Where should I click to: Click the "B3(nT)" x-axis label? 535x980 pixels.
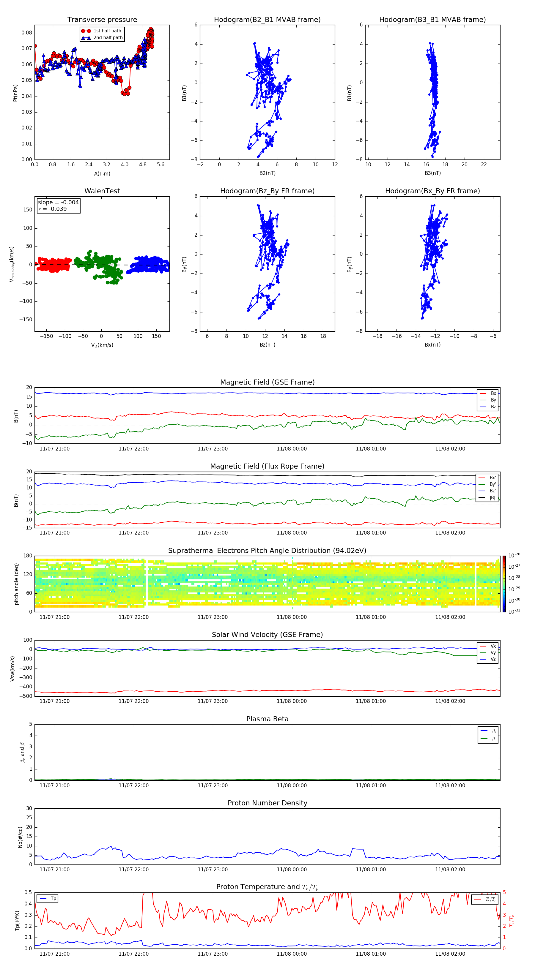(432, 173)
